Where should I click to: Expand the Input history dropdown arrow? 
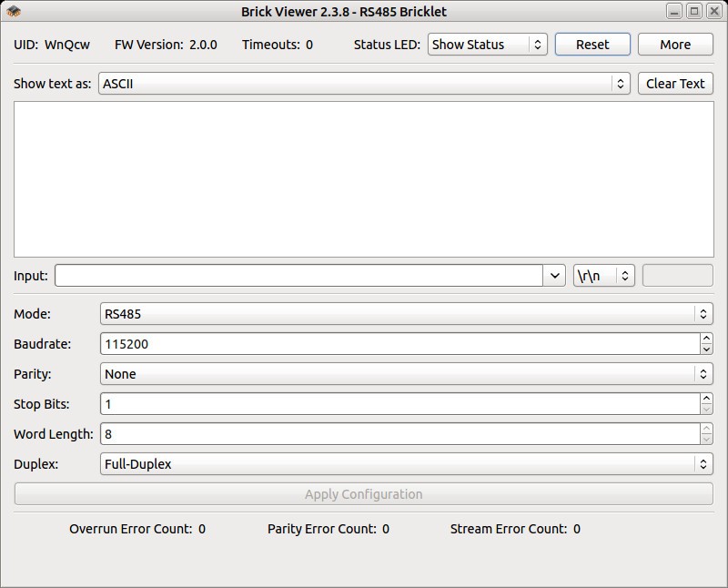(554, 276)
